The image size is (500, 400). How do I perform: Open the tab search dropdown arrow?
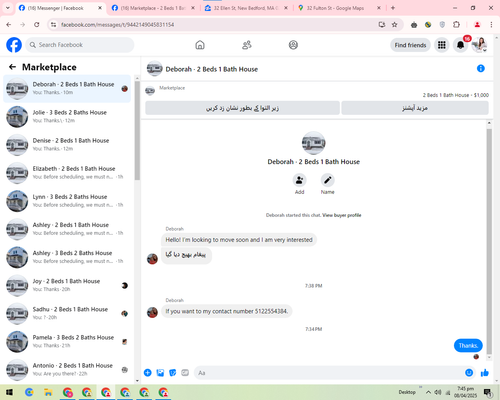coord(8,8)
